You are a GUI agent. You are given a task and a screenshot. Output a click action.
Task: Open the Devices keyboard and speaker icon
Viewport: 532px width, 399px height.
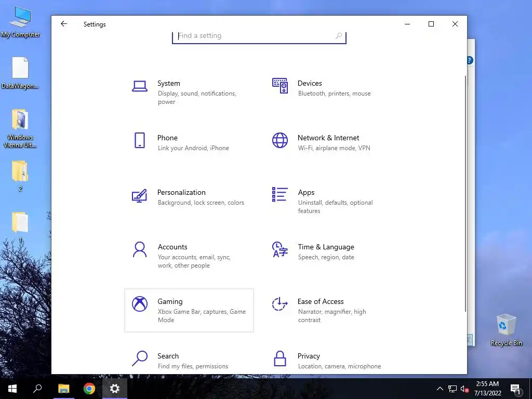pyautogui.click(x=280, y=86)
